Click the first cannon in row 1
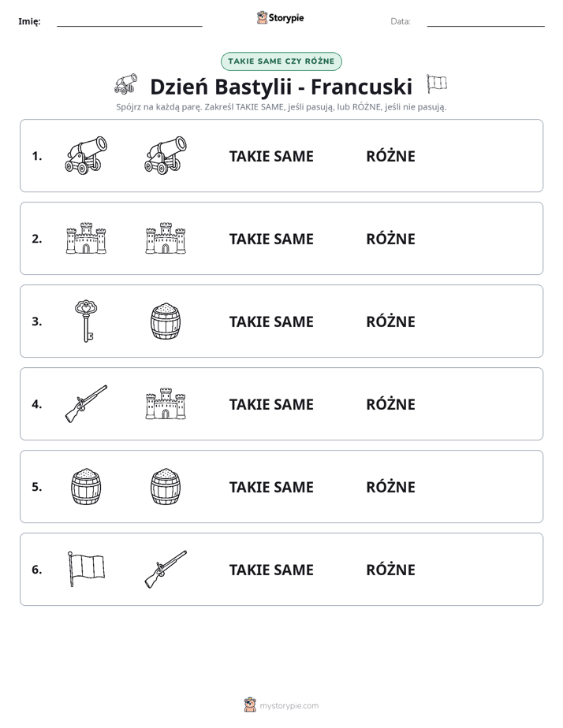 [86, 155]
